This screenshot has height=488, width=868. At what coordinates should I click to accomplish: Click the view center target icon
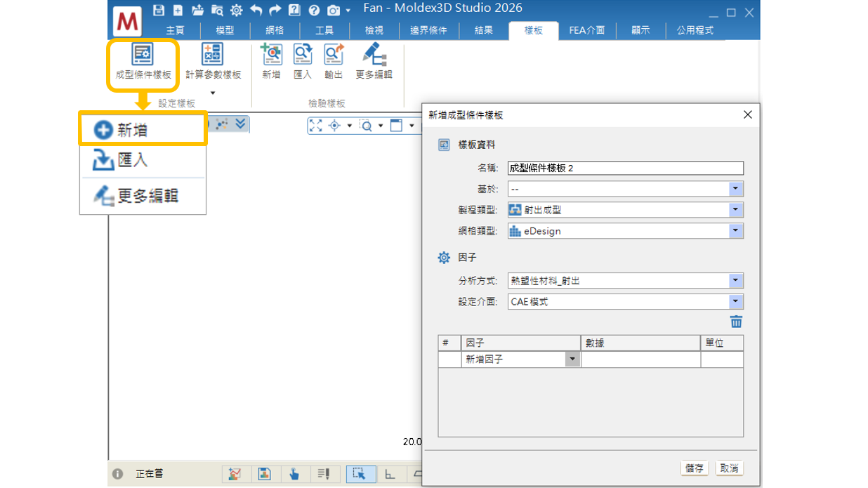click(x=335, y=126)
